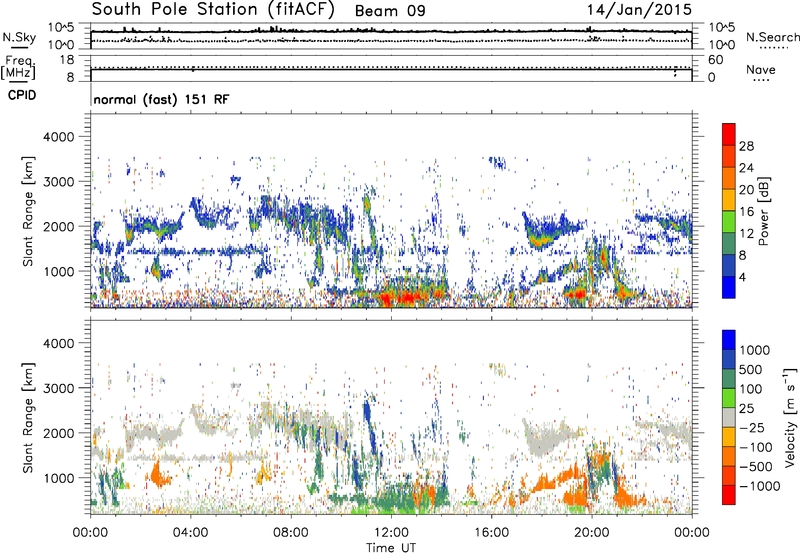Screen dimensions: 800x554
Task: Select the "Beam 09" label
Action: [x=390, y=11]
